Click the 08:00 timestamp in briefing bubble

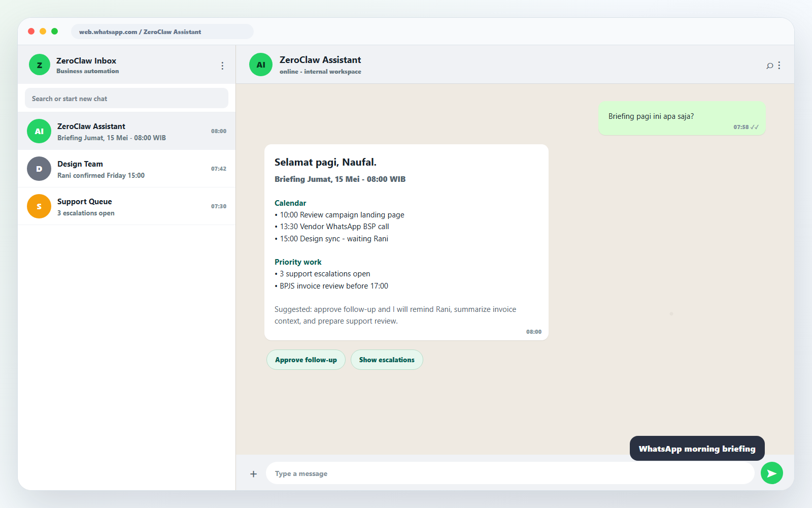[534, 332]
